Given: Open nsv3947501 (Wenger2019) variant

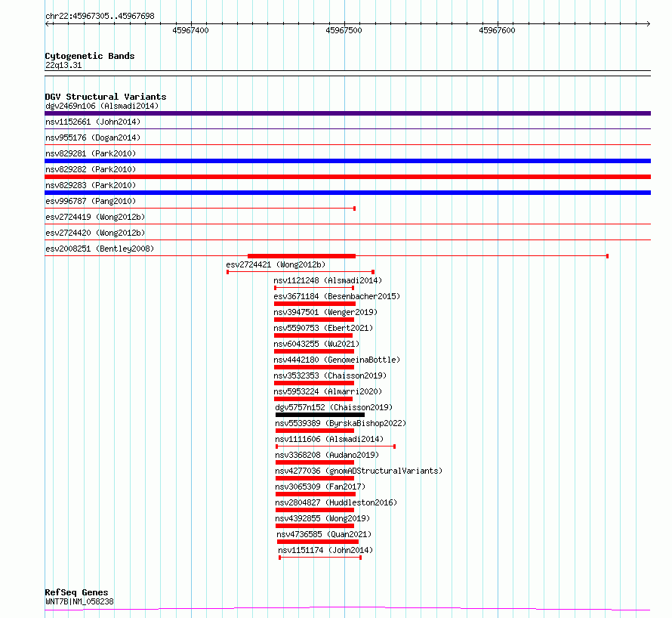Looking at the screenshot, I should [x=325, y=312].
